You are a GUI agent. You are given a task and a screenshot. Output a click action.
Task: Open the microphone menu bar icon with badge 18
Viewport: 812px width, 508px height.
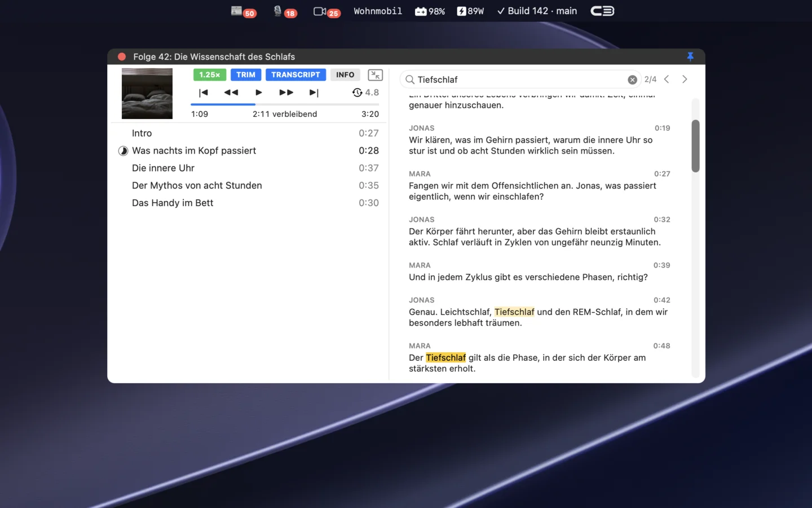pyautogui.click(x=285, y=11)
